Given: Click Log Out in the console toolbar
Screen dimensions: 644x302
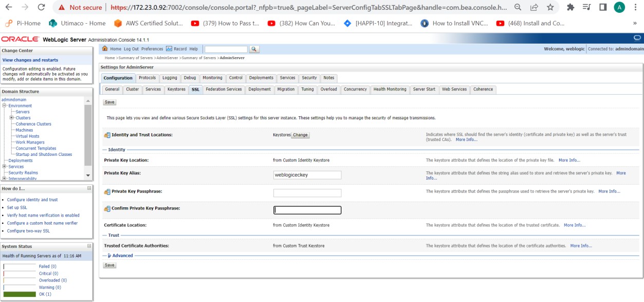Looking at the screenshot, I should tap(131, 49).
